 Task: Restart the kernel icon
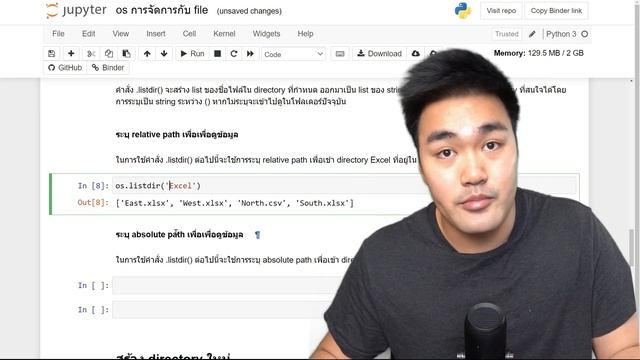[x=234, y=53]
